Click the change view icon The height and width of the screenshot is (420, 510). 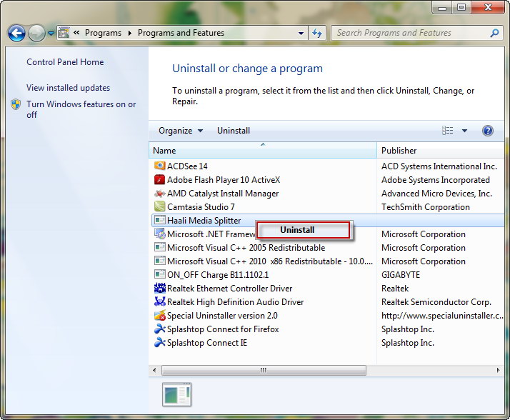click(448, 131)
